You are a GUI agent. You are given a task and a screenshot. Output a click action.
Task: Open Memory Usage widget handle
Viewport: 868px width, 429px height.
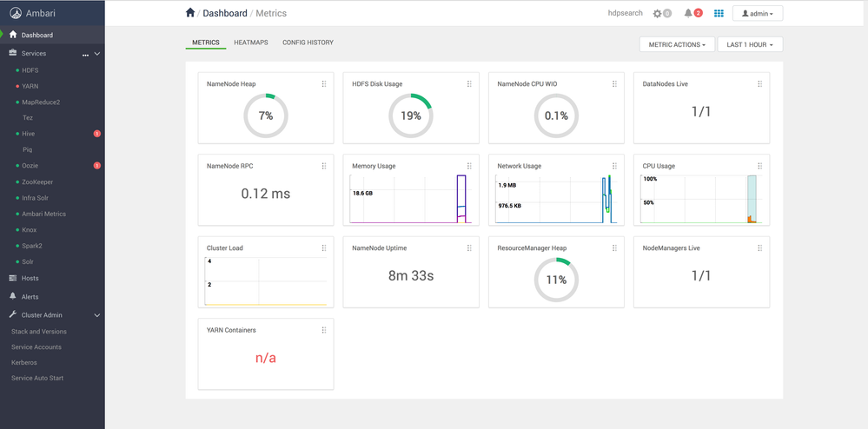tap(469, 166)
